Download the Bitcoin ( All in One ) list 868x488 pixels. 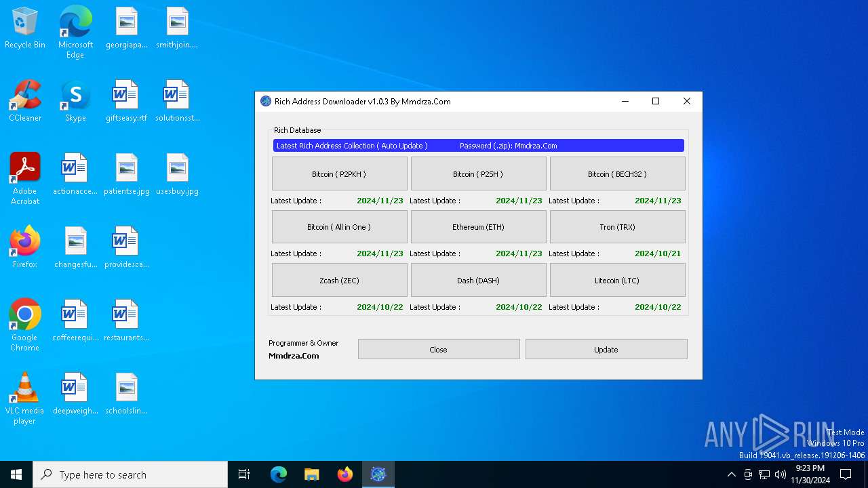pyautogui.click(x=339, y=227)
